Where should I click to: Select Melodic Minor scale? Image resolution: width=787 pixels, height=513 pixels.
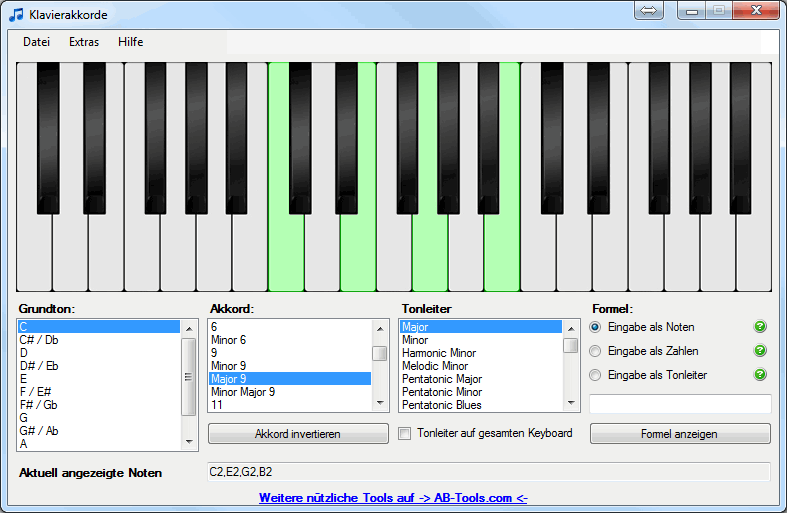coord(481,366)
